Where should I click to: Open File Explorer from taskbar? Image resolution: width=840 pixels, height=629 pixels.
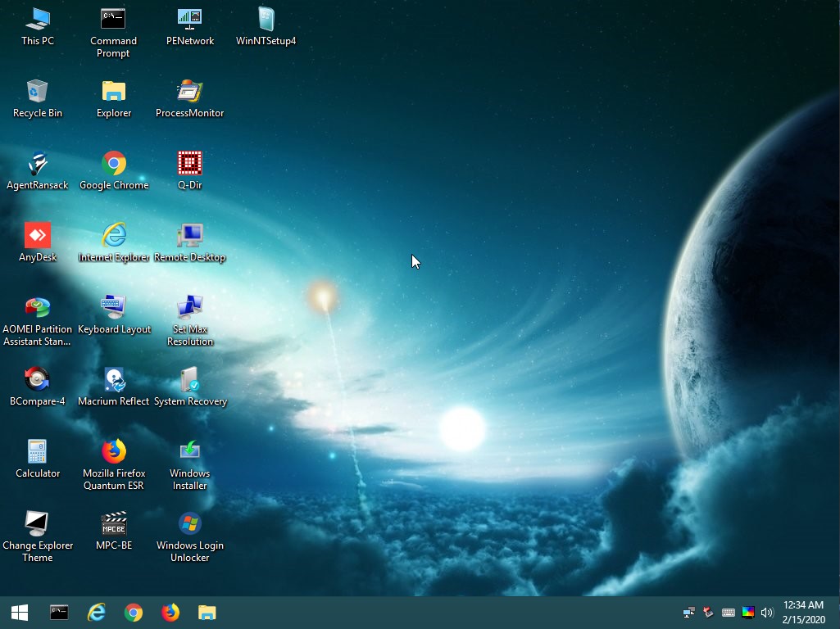pos(207,613)
